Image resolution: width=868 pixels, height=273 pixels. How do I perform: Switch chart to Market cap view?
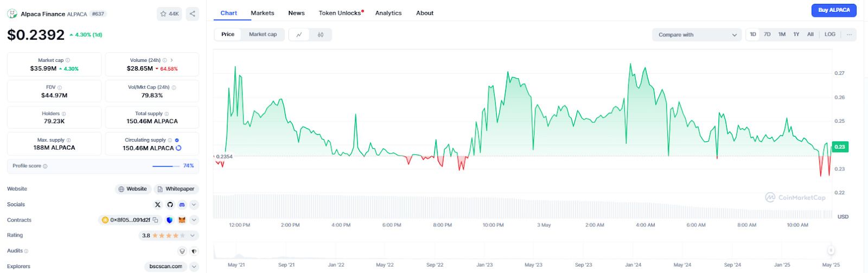[263, 35]
